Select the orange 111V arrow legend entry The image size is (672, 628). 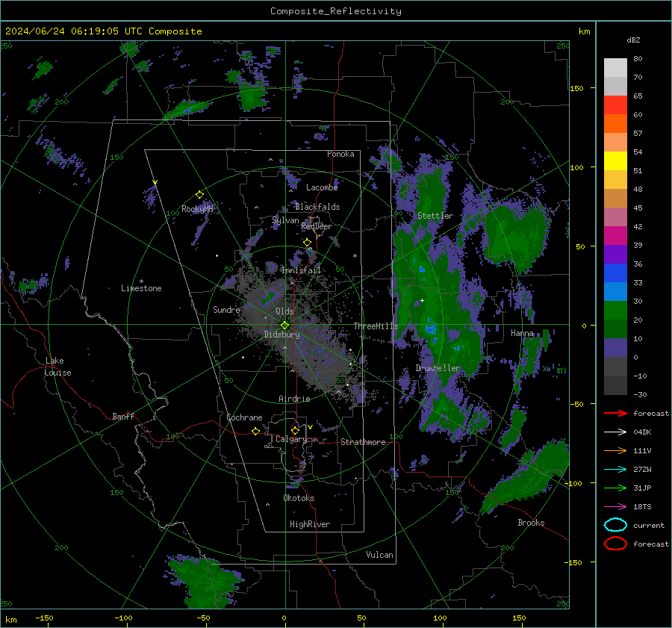615,450
